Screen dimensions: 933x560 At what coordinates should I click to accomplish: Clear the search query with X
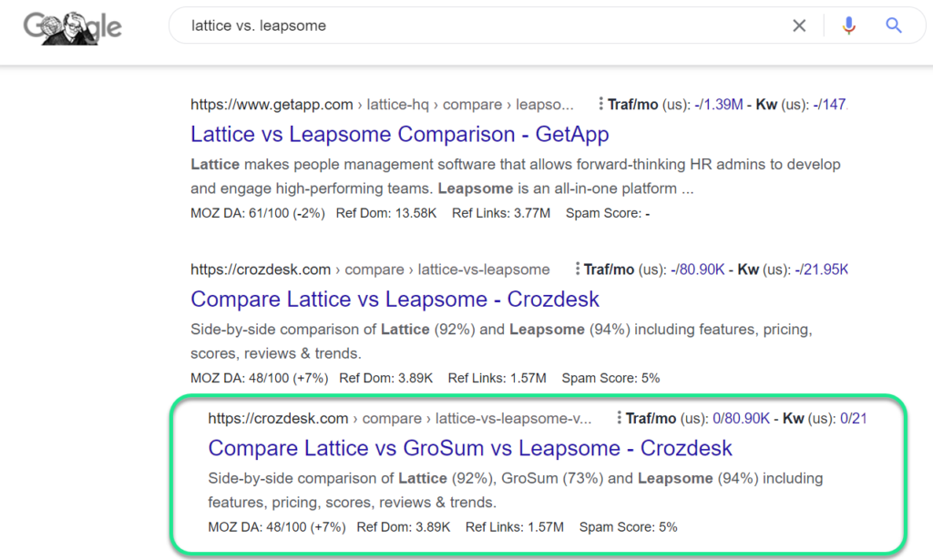[799, 25]
